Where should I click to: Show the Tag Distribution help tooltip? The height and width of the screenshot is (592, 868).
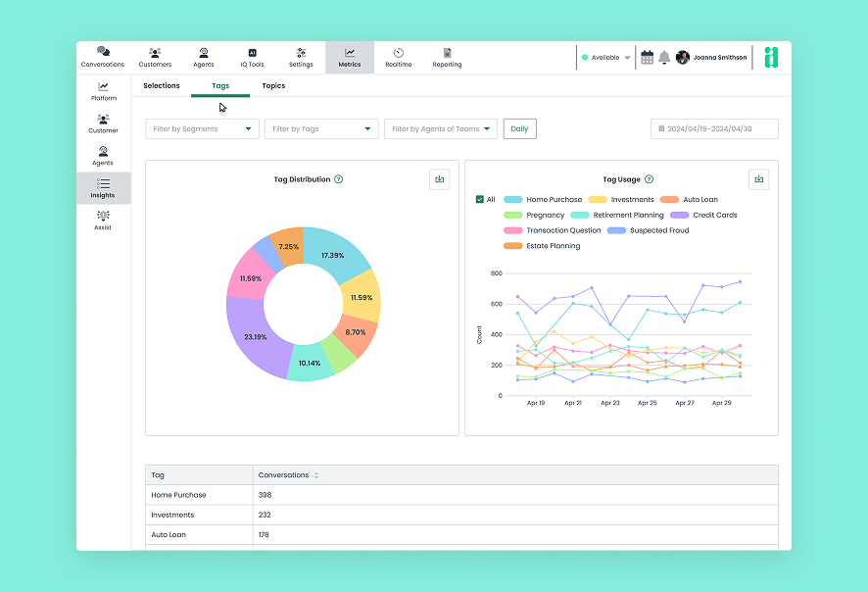point(339,179)
